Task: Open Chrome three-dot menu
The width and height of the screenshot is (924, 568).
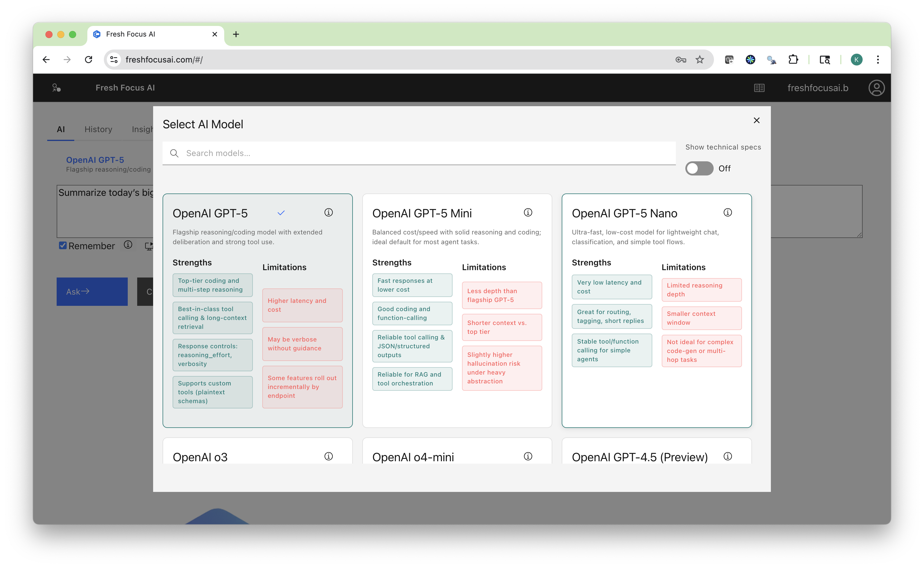Action: (878, 60)
